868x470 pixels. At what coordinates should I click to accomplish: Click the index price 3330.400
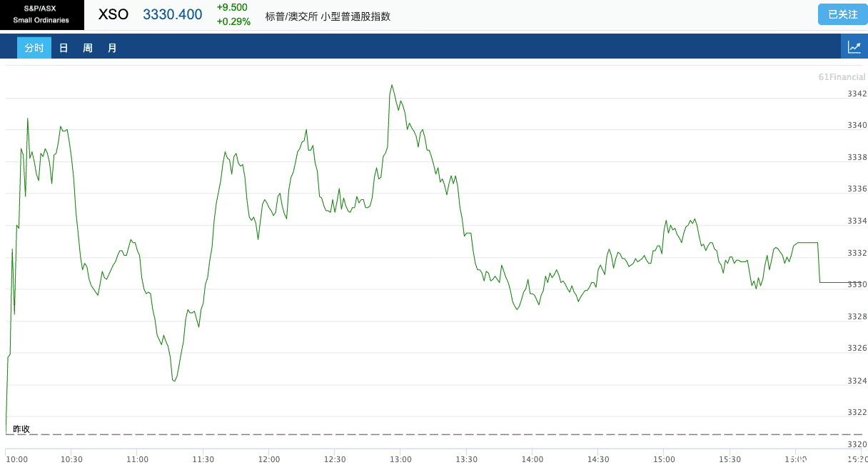[x=173, y=14]
